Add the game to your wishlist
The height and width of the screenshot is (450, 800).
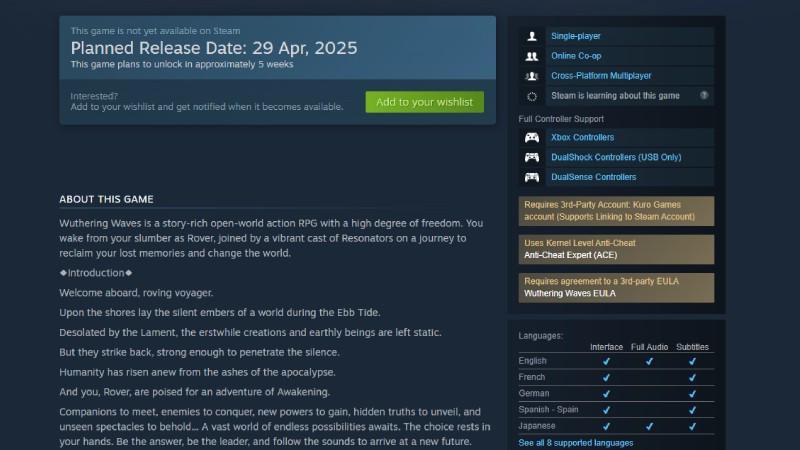click(424, 102)
